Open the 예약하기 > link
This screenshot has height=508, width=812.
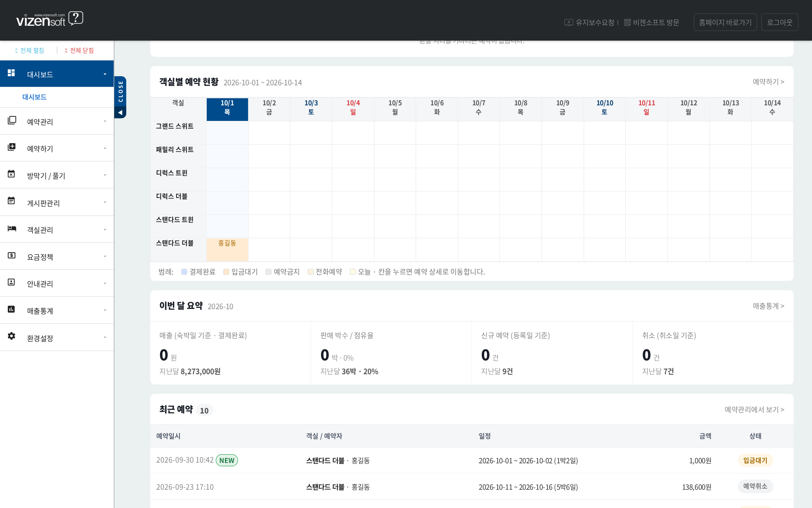click(768, 82)
